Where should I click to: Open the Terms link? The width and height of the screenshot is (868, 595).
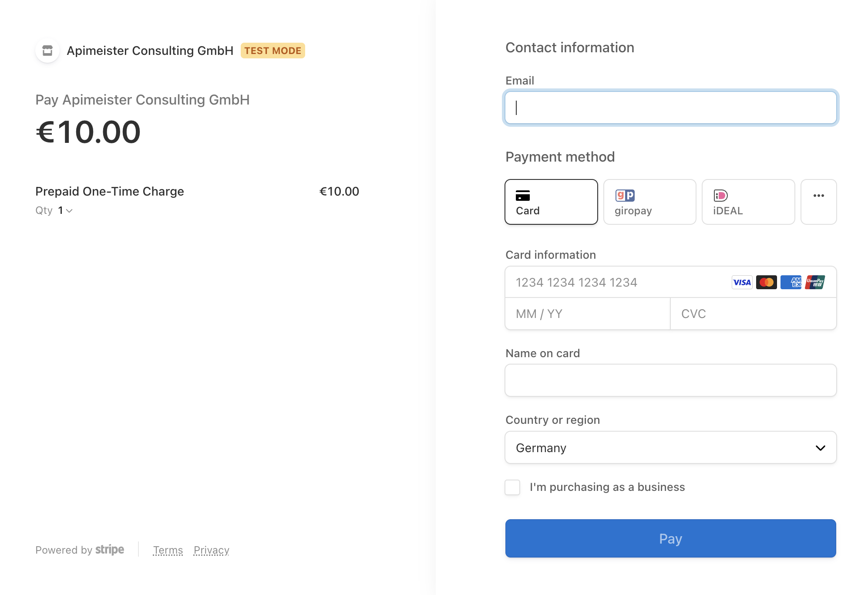(x=168, y=550)
